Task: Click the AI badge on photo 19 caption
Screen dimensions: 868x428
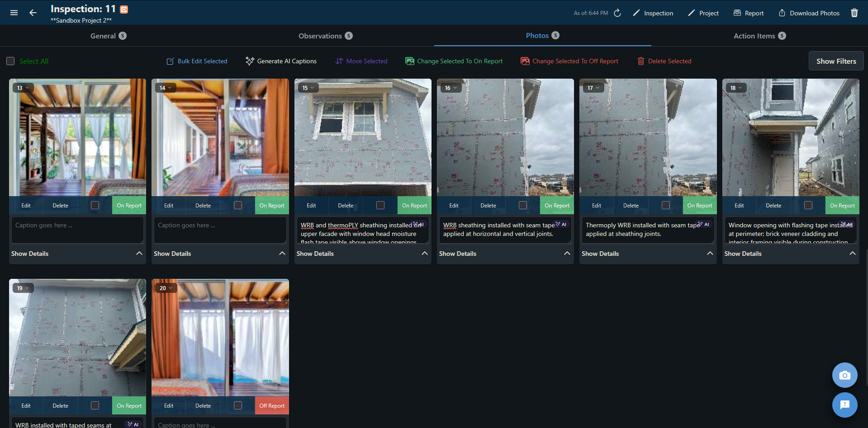Action: pos(133,424)
